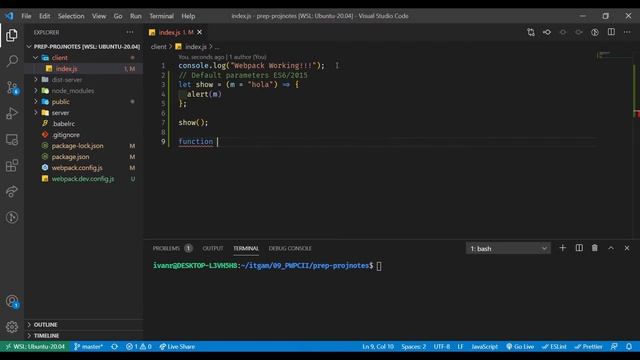Change UTF-8 file encoding
This screenshot has height=360, width=640.
pos(442,347)
